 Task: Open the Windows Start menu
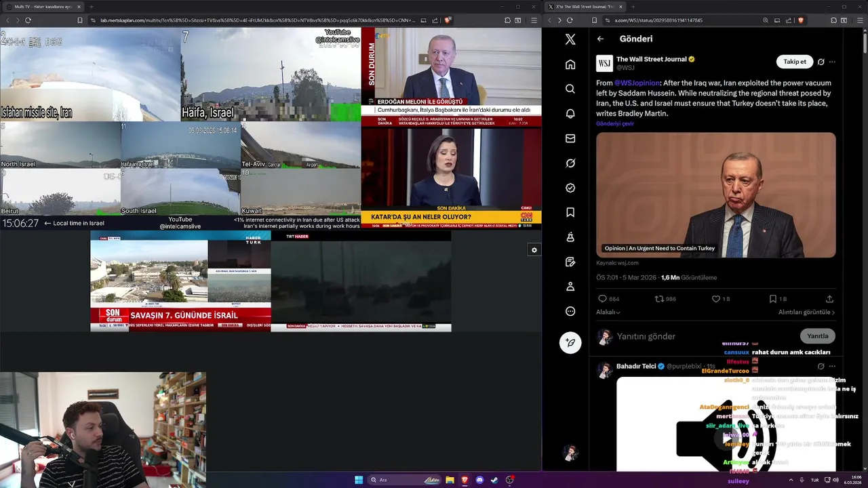coord(359,480)
